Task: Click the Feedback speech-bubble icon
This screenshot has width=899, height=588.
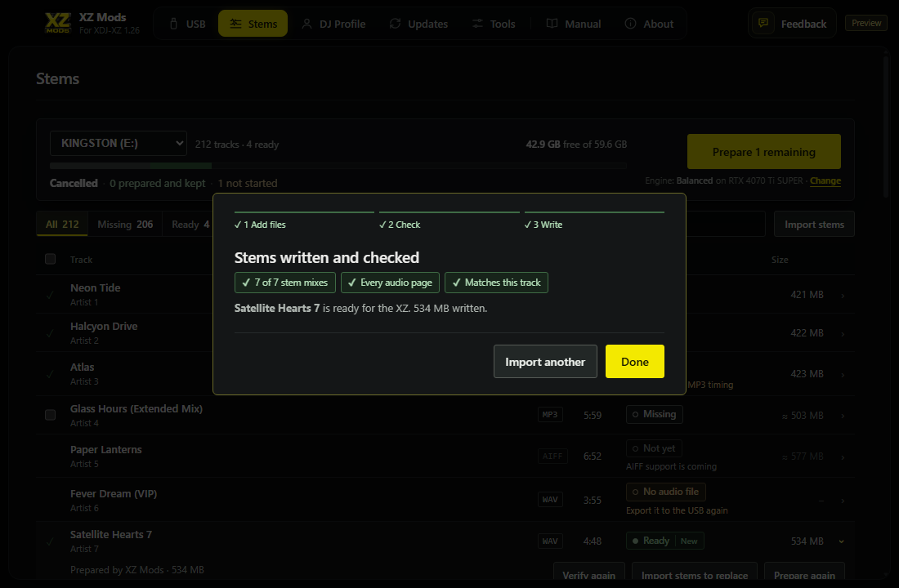Action: (x=763, y=24)
